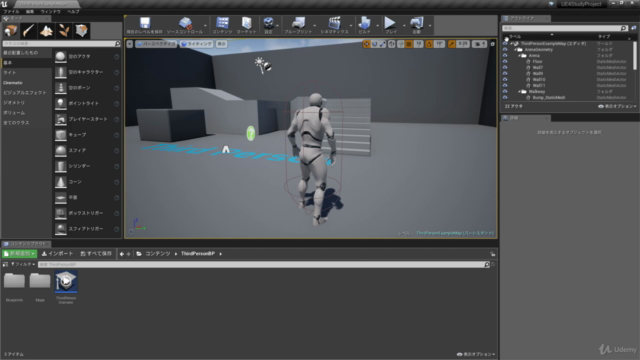Collapse ThirdPersonExampleMap root in outliner

point(511,44)
